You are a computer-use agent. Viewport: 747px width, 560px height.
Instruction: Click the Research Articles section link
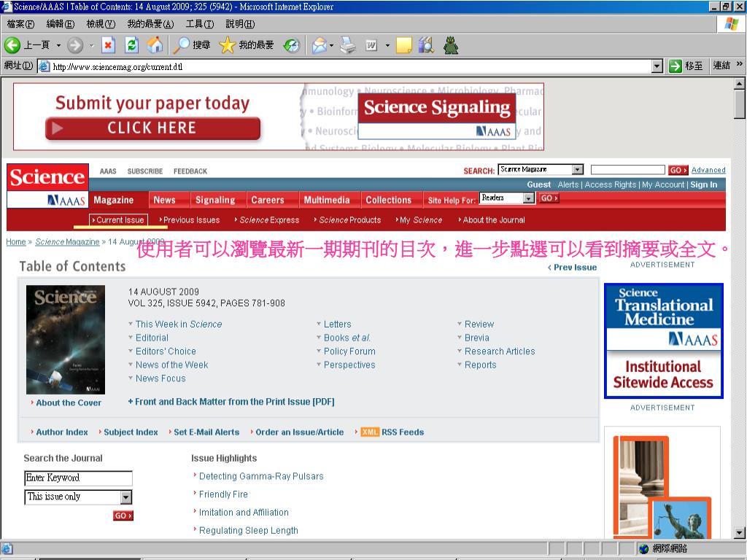pos(500,351)
